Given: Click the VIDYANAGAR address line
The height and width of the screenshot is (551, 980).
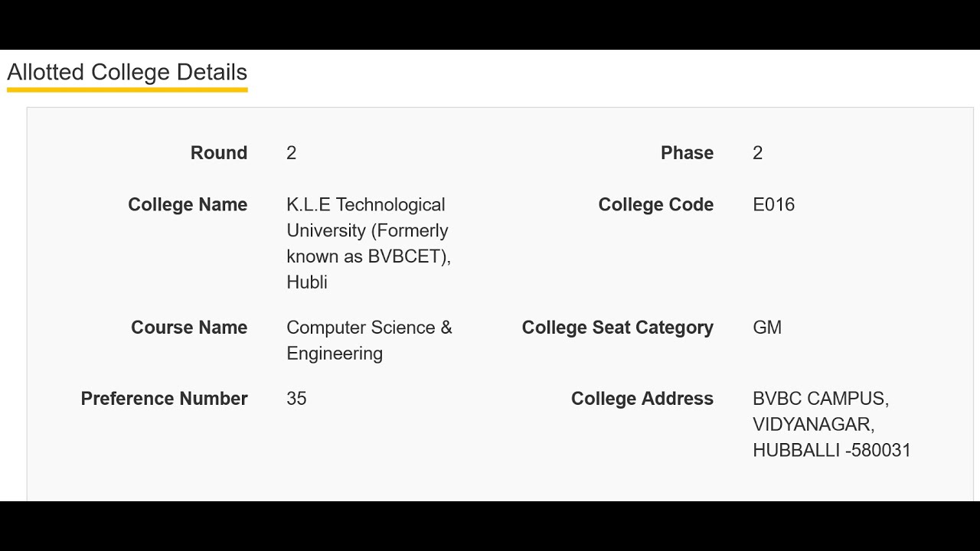Looking at the screenshot, I should pyautogui.click(x=814, y=425).
